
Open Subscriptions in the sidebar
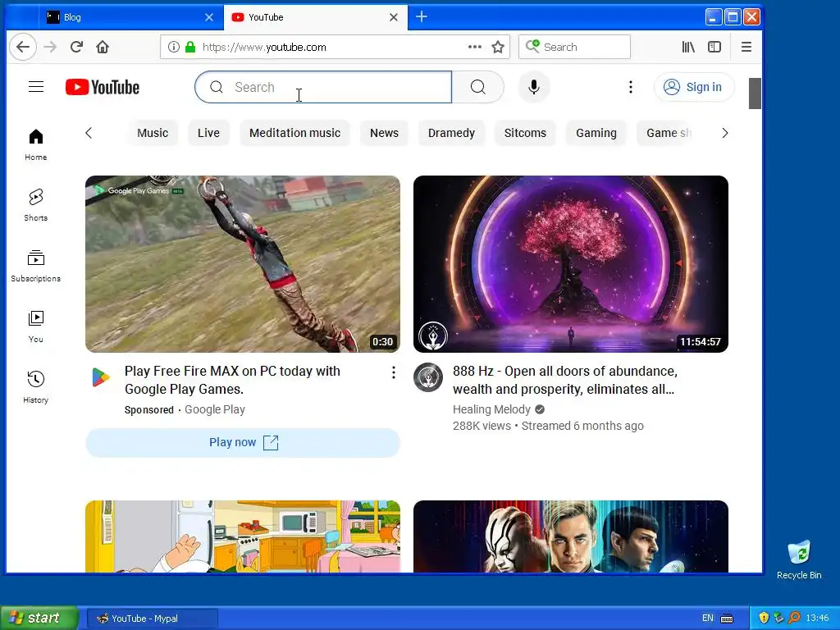[36, 266]
